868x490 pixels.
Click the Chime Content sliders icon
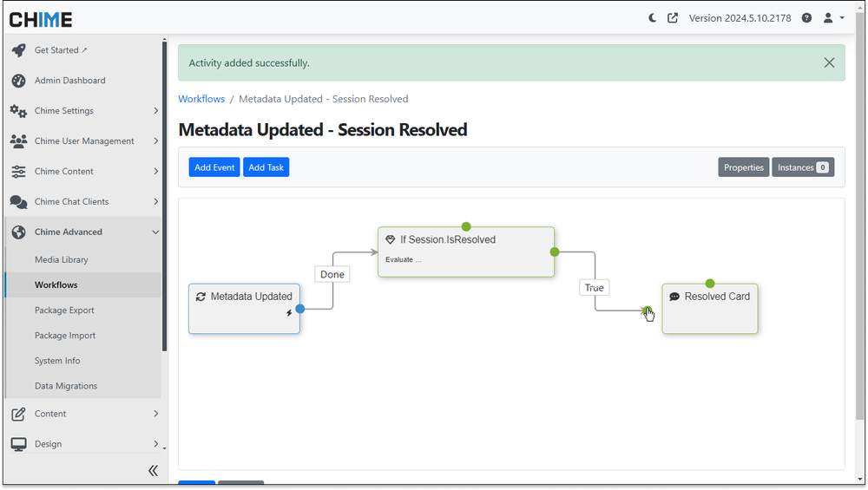(19, 172)
